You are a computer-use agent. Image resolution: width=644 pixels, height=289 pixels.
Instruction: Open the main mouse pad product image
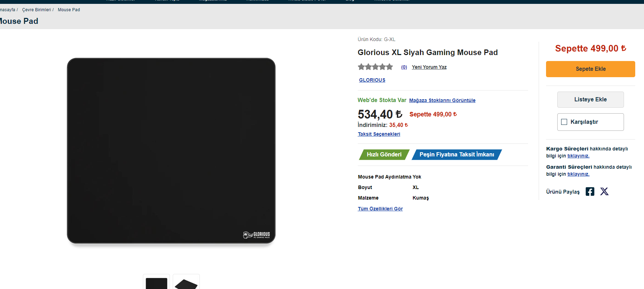[171, 151]
